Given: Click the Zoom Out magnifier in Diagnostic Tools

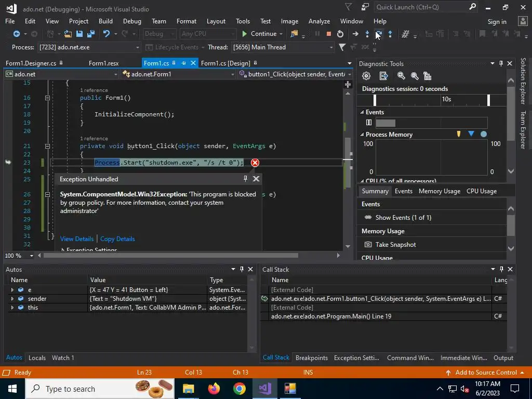Looking at the screenshot, I should click(x=414, y=76).
